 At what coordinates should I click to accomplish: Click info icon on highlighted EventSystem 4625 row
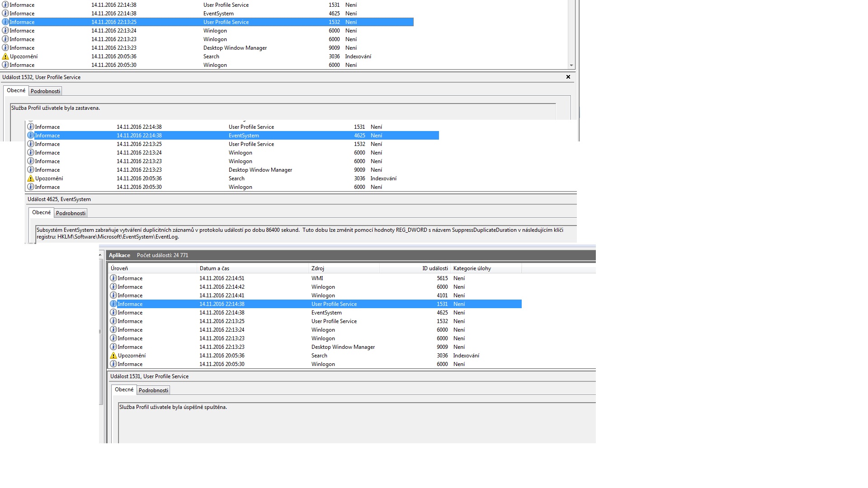click(31, 136)
